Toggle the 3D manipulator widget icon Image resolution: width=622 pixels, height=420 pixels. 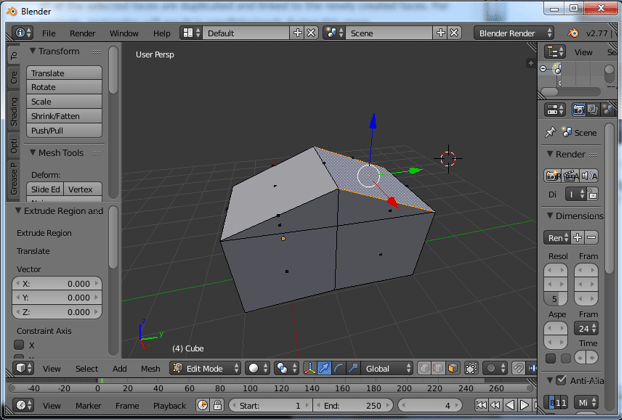pyautogui.click(x=310, y=368)
